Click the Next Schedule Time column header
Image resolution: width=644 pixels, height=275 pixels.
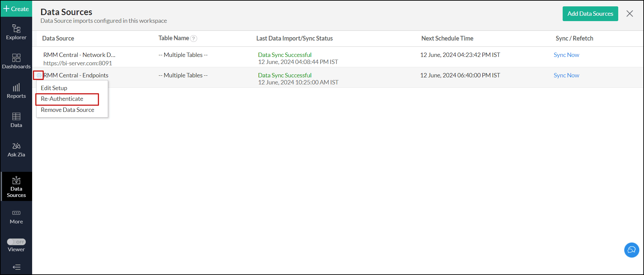coord(447,38)
